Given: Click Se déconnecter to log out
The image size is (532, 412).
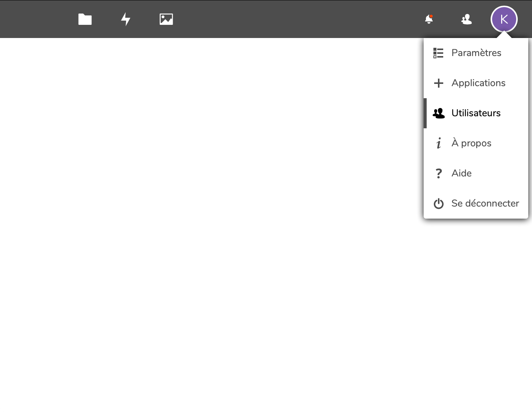Looking at the screenshot, I should point(485,203).
